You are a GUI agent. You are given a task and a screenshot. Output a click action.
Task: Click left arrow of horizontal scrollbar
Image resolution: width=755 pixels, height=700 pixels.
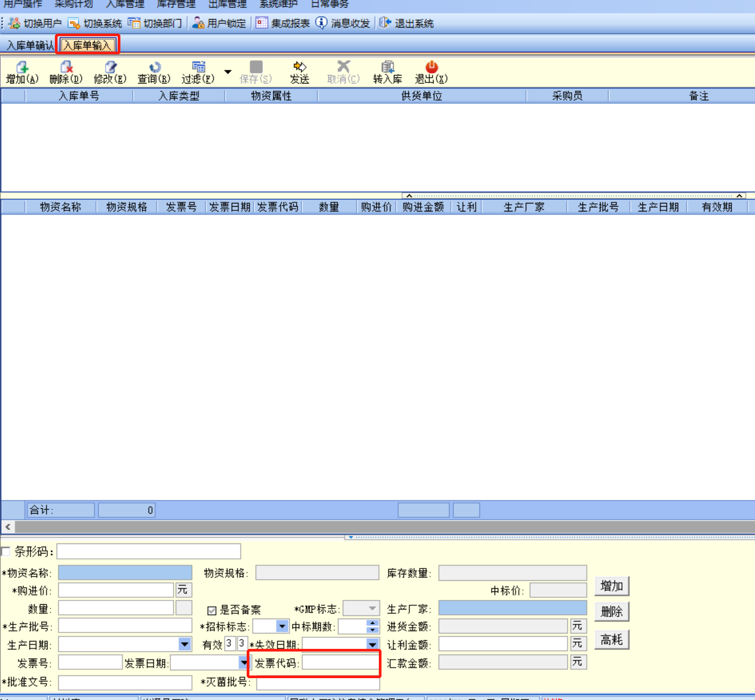pyautogui.click(x=8, y=527)
